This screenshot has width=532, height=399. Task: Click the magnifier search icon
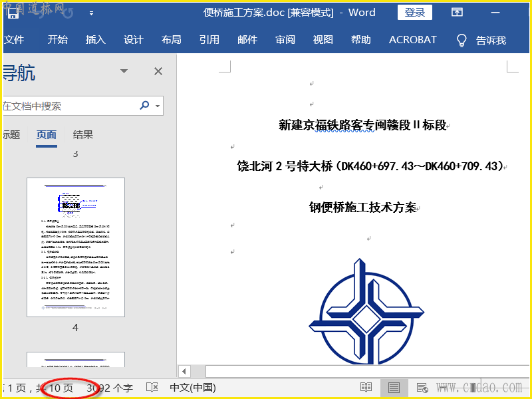(144, 106)
